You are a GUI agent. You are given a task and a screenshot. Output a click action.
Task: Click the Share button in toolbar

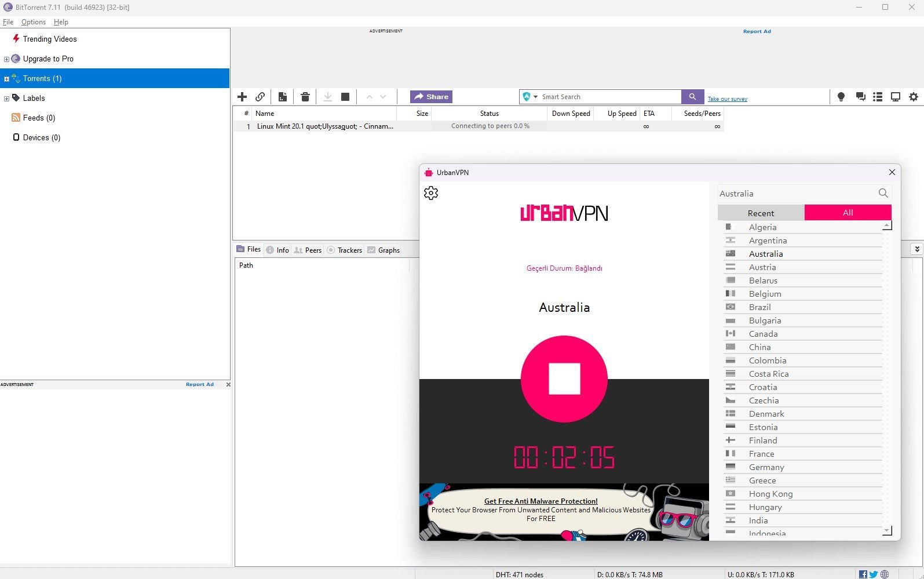(431, 97)
